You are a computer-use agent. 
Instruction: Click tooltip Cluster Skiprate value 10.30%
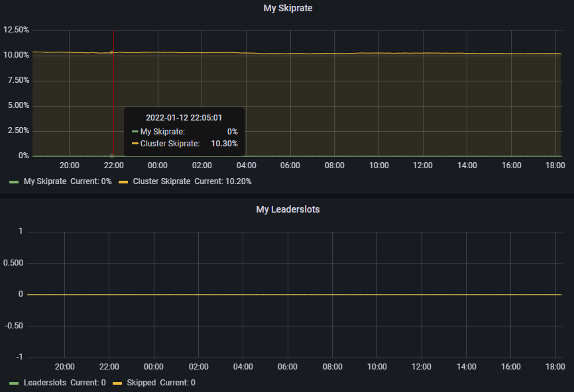click(225, 144)
